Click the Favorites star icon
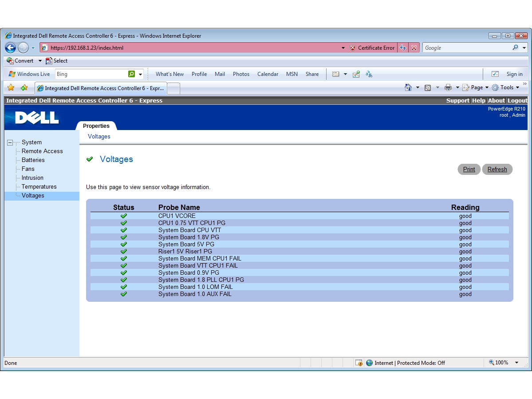 (11, 88)
